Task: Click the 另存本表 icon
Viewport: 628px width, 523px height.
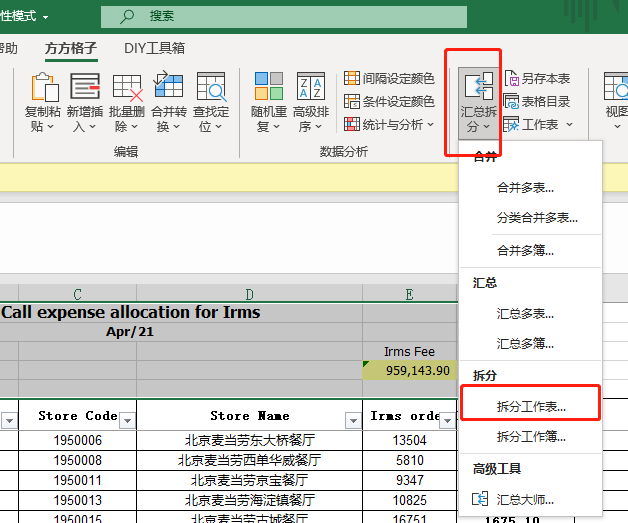Action: [x=511, y=78]
